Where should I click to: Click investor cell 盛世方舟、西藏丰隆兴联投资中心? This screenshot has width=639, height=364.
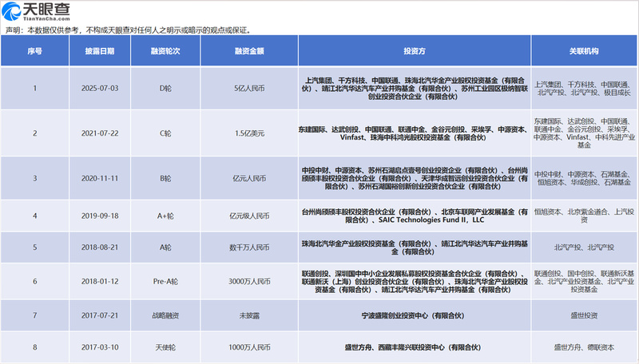pos(413,347)
